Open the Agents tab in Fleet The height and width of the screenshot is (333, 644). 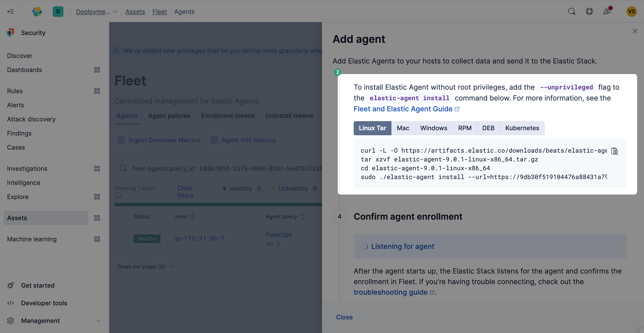click(127, 116)
